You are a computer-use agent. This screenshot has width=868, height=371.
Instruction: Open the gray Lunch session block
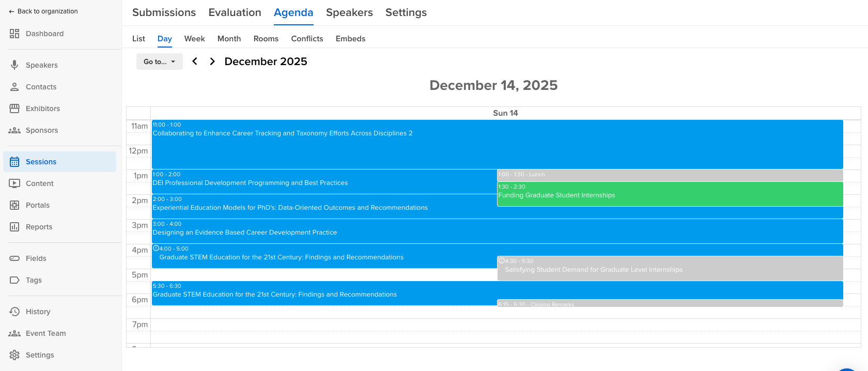(x=670, y=175)
